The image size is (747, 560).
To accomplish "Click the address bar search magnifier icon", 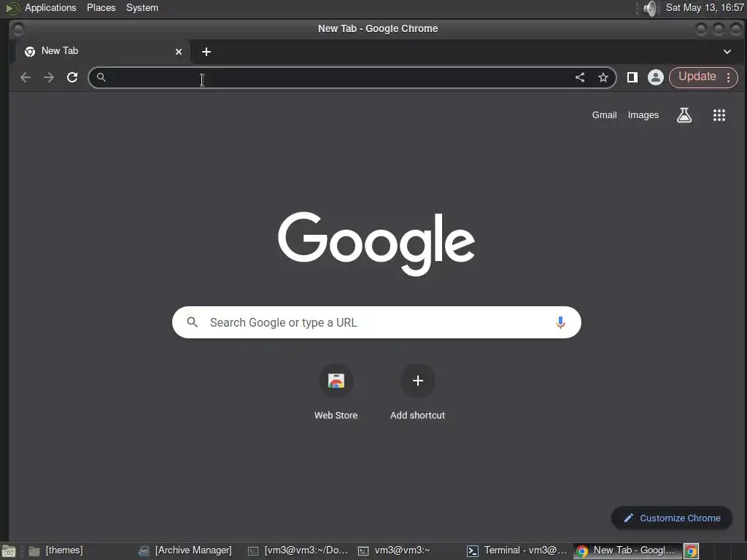I will click(x=101, y=77).
